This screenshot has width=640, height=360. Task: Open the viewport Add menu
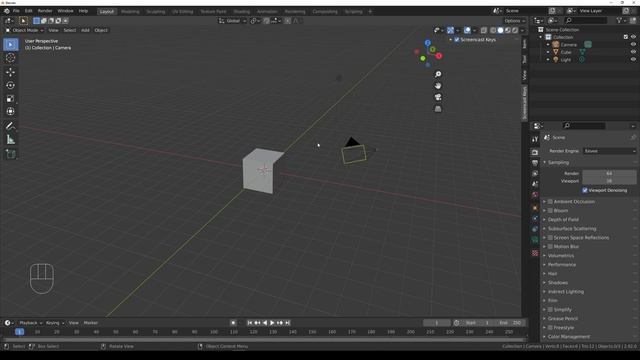[85, 30]
